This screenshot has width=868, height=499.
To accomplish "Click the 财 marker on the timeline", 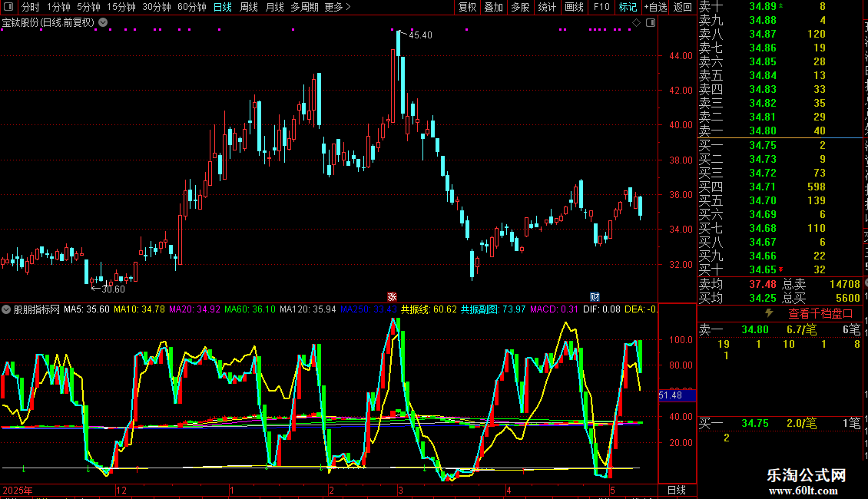I will click(595, 296).
